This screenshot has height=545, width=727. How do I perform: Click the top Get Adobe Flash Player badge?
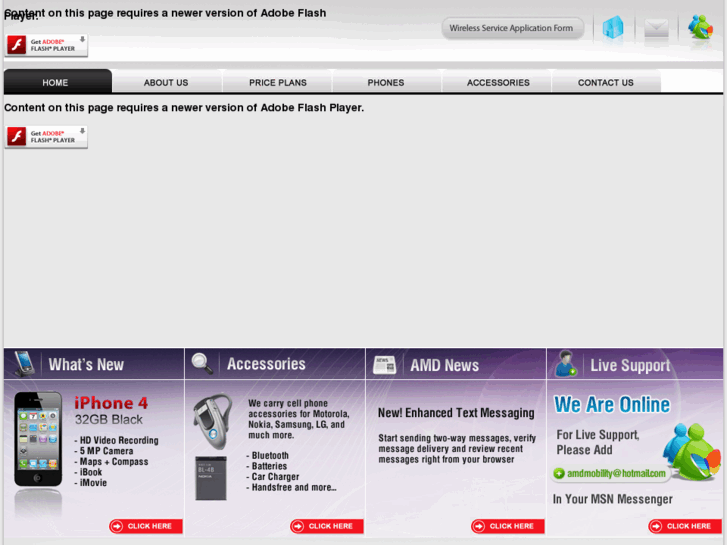point(46,45)
